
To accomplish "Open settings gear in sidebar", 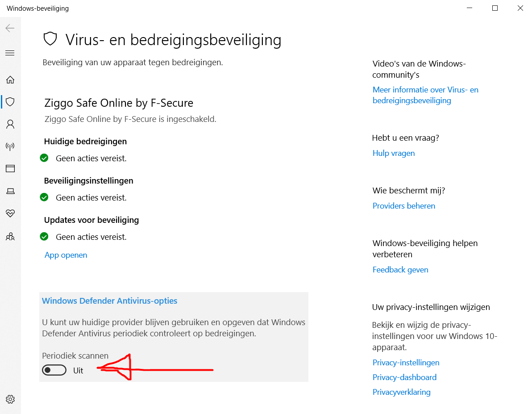I will click(x=10, y=399).
